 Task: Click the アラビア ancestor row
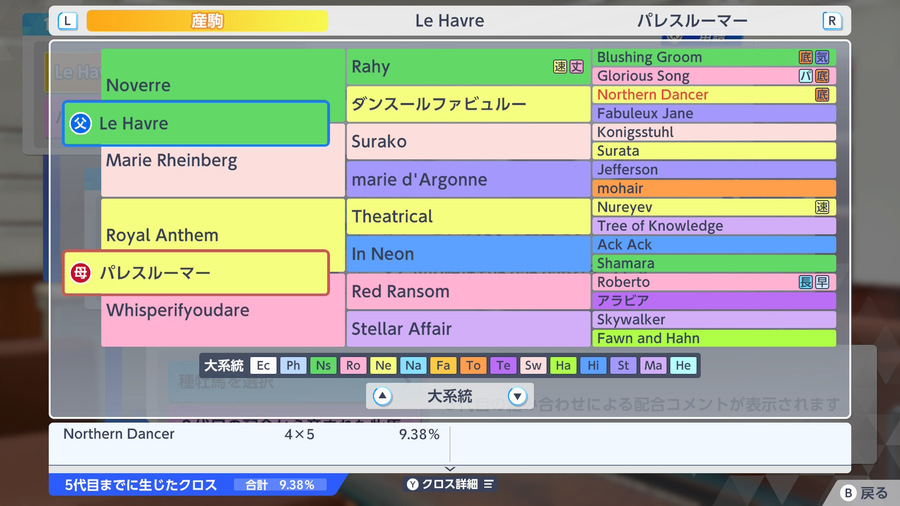(x=714, y=301)
